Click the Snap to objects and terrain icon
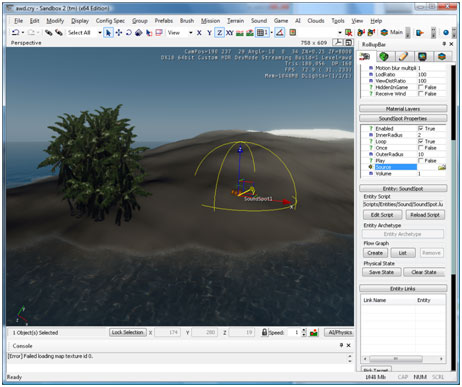 coord(250,33)
